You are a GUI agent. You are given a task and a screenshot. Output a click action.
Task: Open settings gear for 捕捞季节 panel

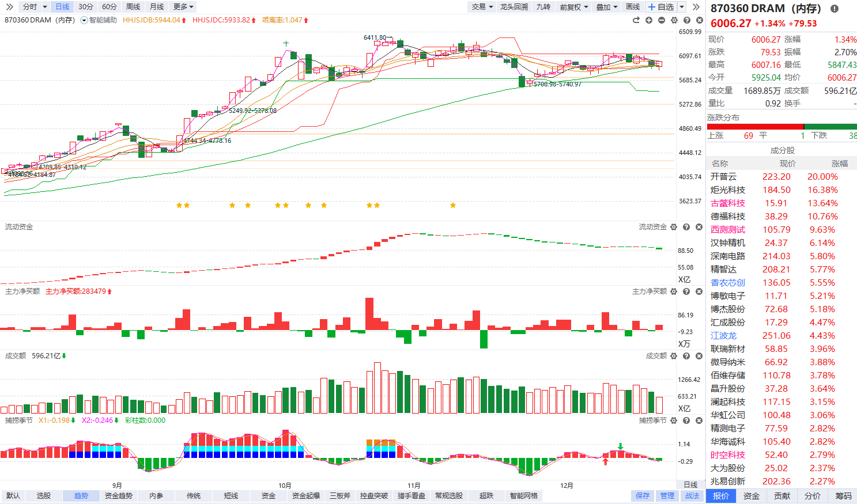click(x=674, y=420)
